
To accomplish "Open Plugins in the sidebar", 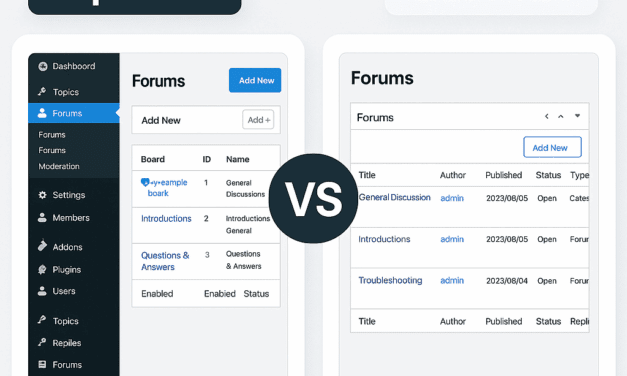I will point(66,270).
